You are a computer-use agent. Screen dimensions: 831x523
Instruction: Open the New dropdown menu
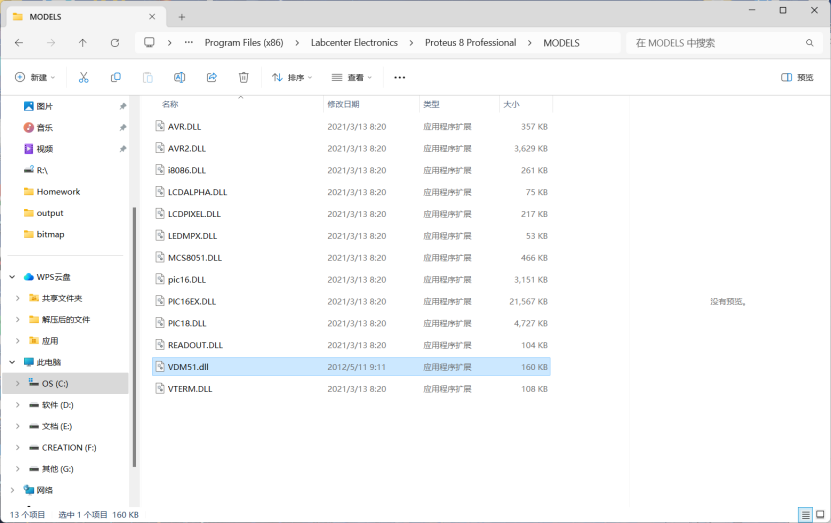click(x=35, y=77)
